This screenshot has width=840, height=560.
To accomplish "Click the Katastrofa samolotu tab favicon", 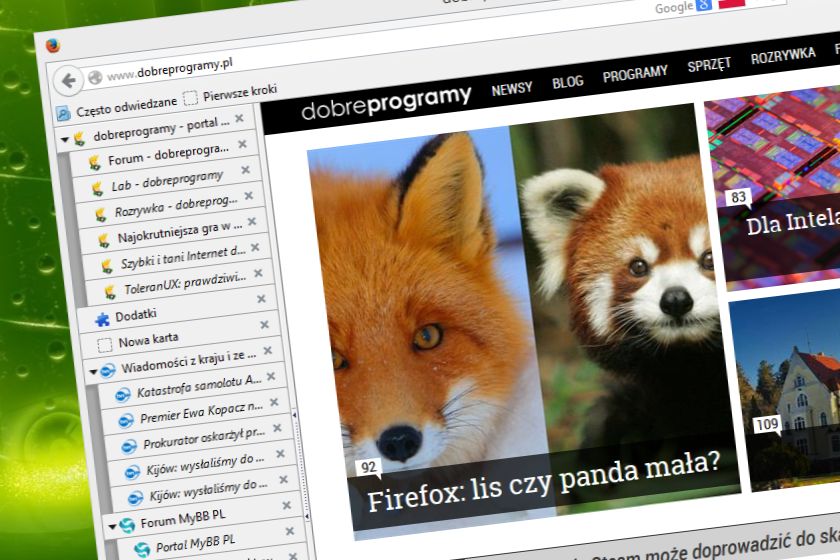I will (x=123, y=395).
